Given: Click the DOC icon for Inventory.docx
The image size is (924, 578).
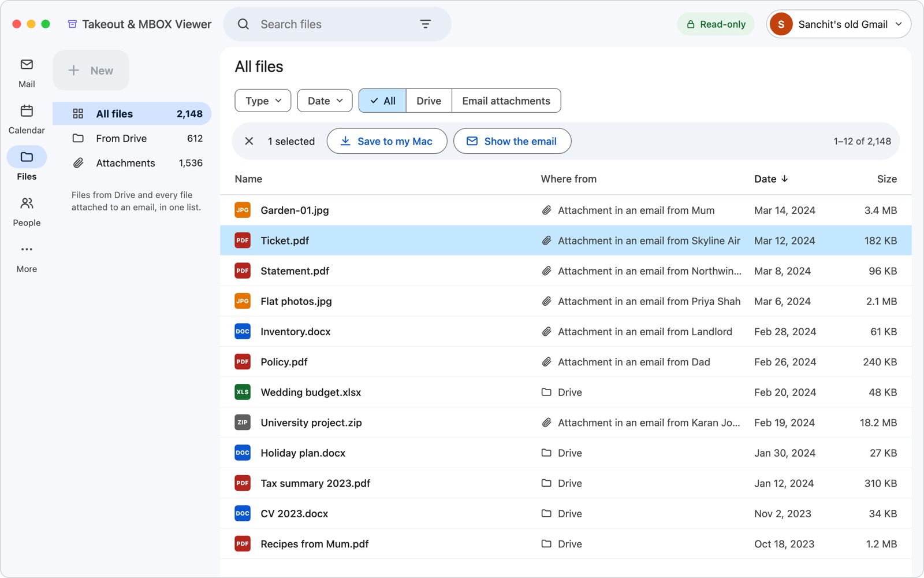Looking at the screenshot, I should (243, 331).
